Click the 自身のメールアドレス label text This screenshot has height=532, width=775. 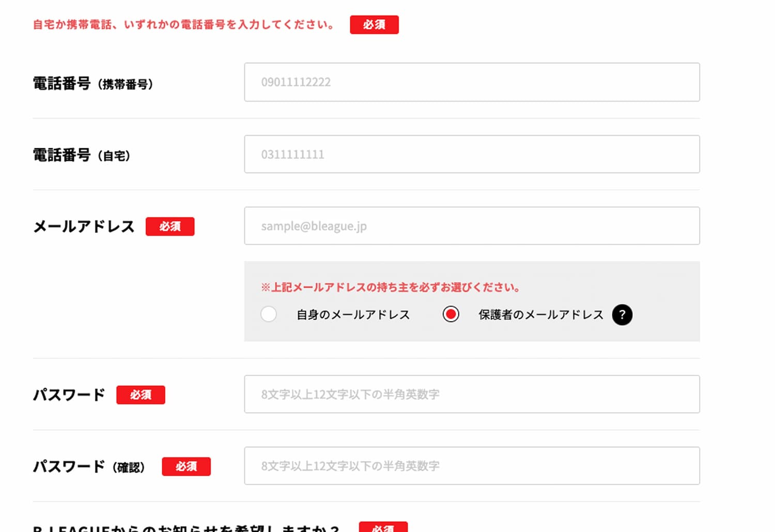click(x=353, y=315)
